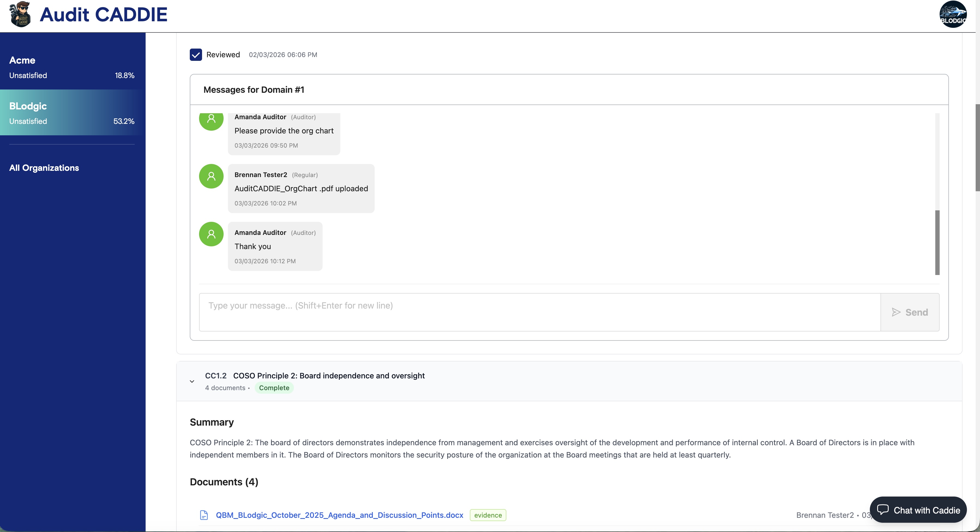The width and height of the screenshot is (980, 532).
Task: Click the chat bubble icon on Chat with Caddie
Action: coord(883,510)
